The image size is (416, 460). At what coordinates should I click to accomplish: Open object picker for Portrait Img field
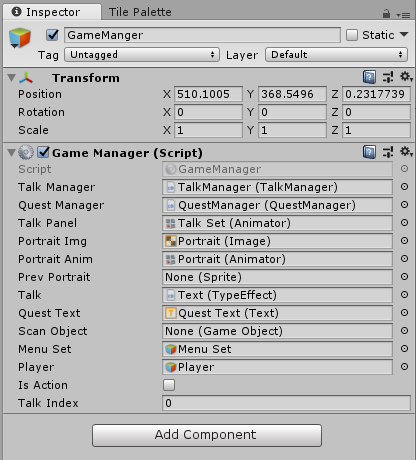click(x=404, y=241)
